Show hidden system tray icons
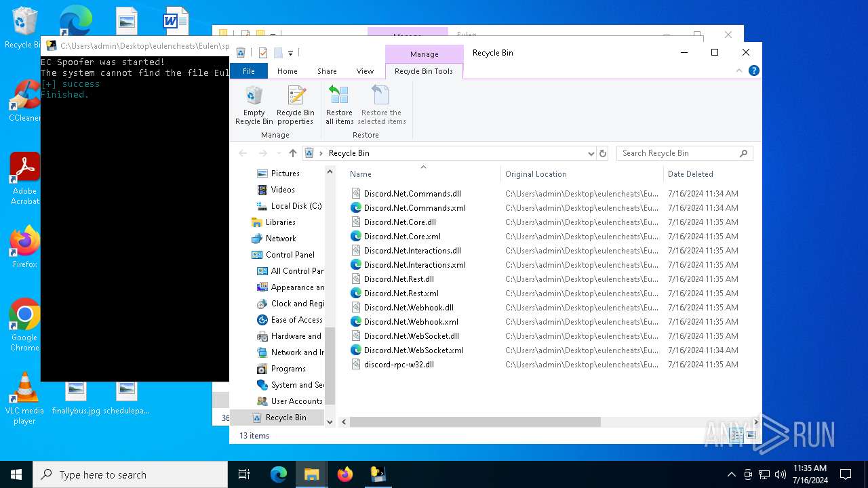This screenshot has height=488, width=868. click(x=731, y=474)
